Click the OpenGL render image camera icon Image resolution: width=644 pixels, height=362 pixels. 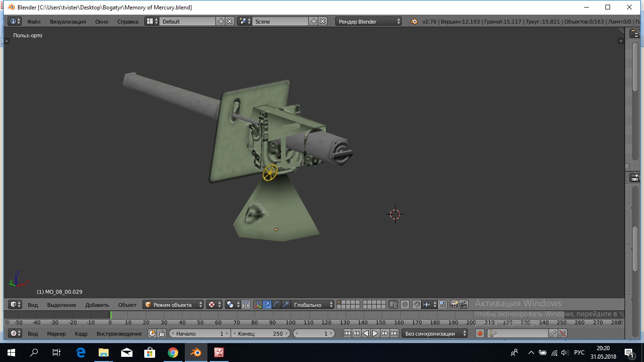tap(454, 305)
